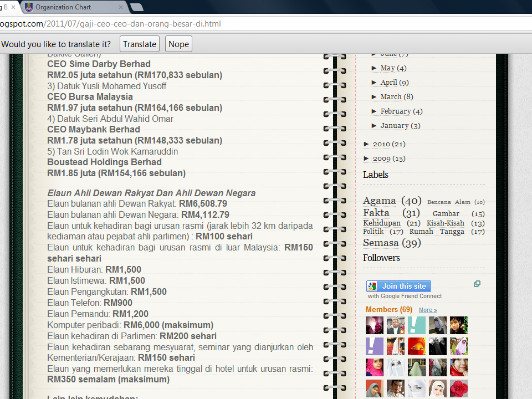The height and width of the screenshot is (399, 532).
Task: Open the Agama label
Action: coord(379,201)
